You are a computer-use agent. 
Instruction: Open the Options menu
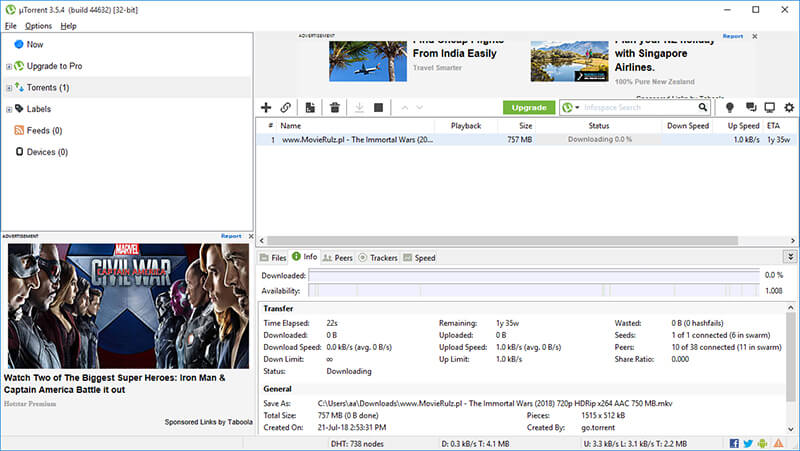point(38,26)
